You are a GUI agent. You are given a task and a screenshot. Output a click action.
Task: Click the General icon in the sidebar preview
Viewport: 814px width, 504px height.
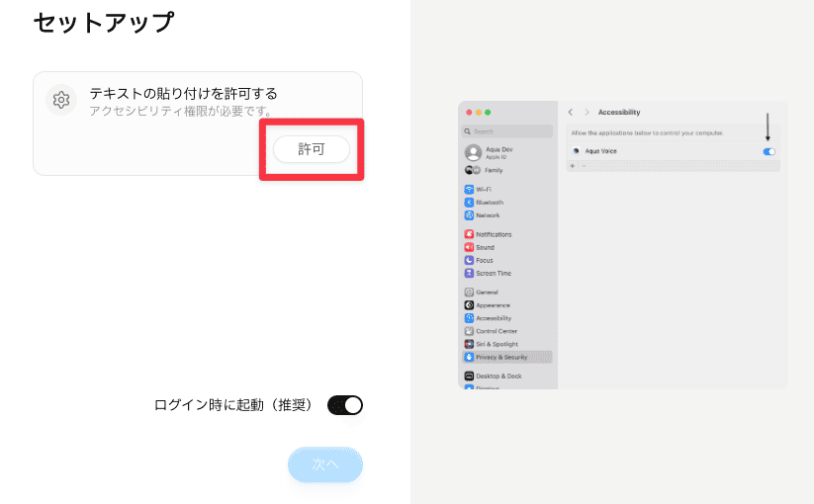469,293
